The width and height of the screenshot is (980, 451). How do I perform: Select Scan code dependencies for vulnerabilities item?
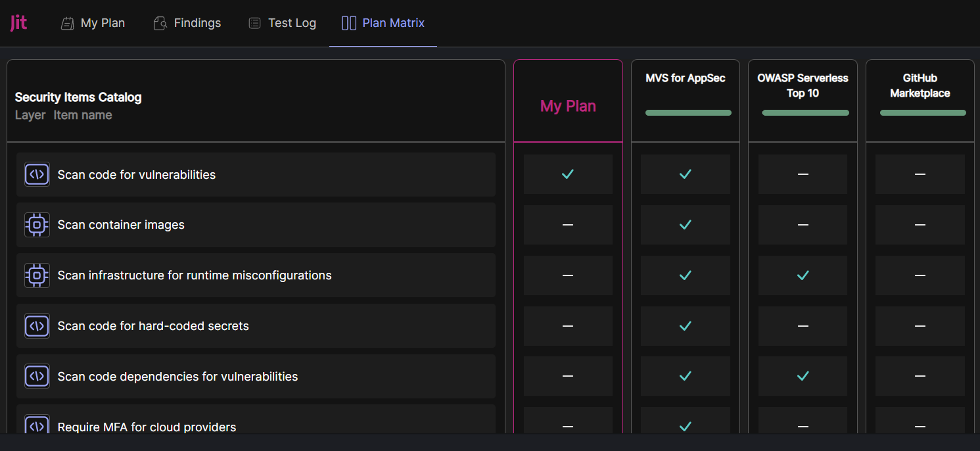[256, 377]
